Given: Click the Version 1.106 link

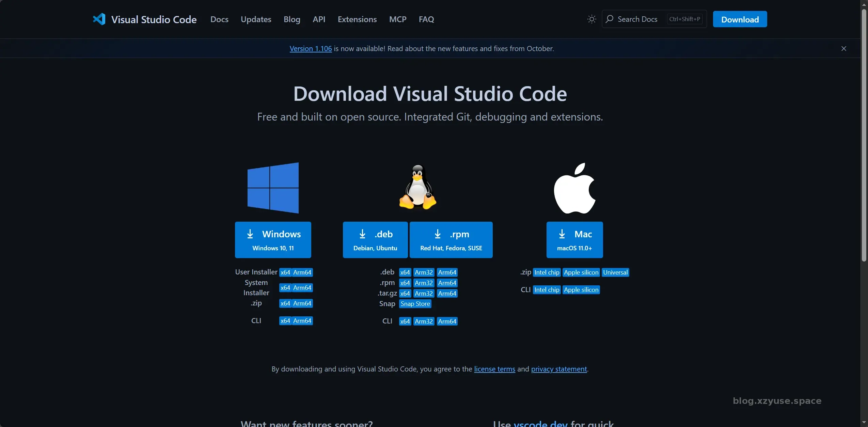Looking at the screenshot, I should click(x=310, y=49).
